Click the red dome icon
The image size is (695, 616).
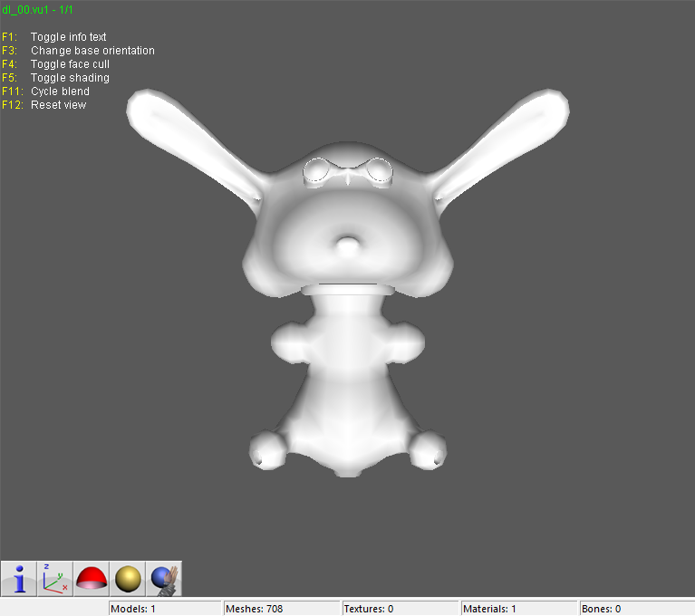(92, 578)
